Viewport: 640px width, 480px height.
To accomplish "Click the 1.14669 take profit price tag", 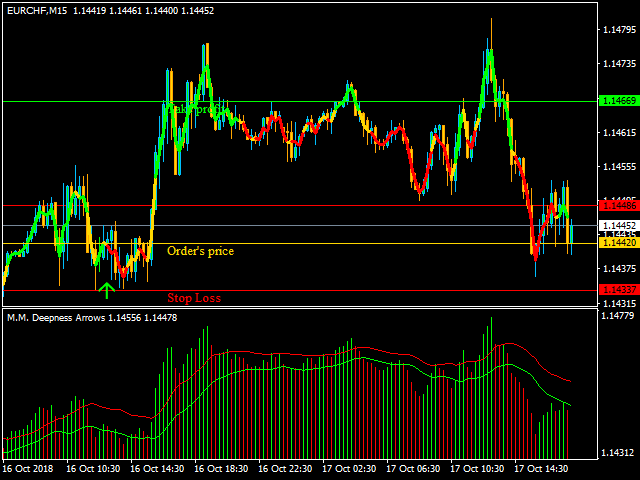I will coord(619,100).
